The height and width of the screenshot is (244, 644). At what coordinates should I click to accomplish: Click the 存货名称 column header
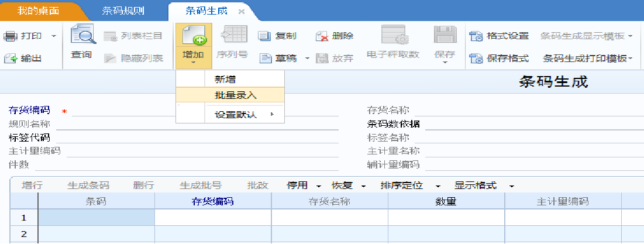click(x=329, y=201)
